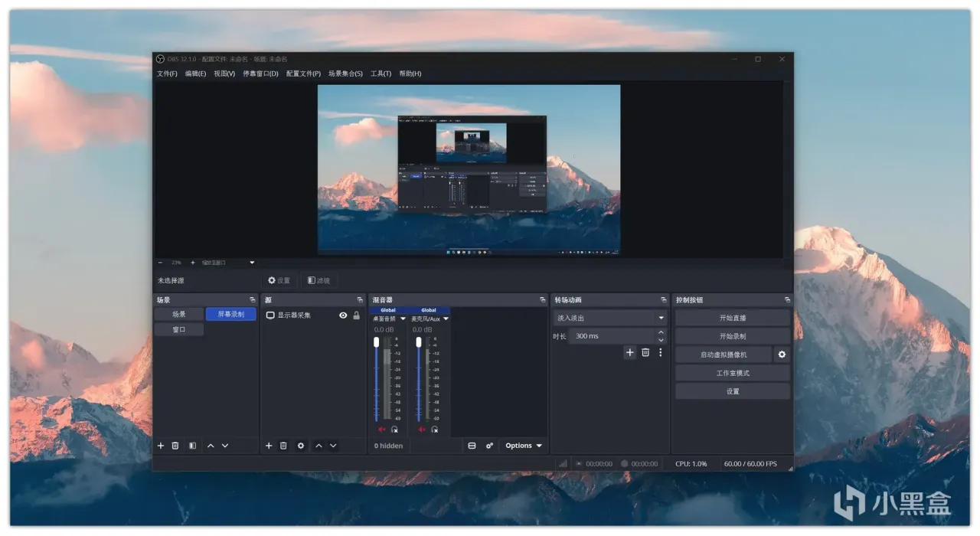The width and height of the screenshot is (980, 536).
Task: Open source properties gear in 源 panel
Action: (301, 446)
